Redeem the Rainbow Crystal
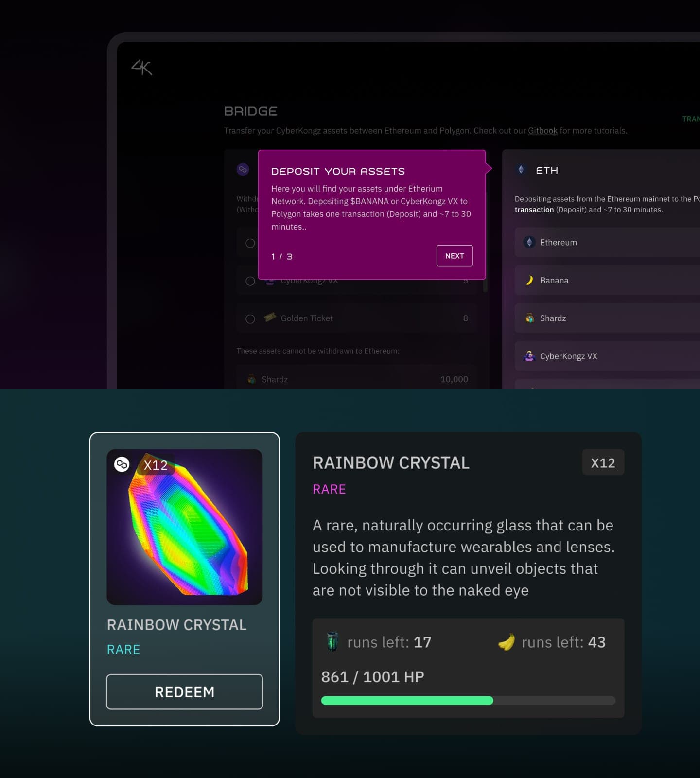Image resolution: width=700 pixels, height=778 pixels. (185, 691)
